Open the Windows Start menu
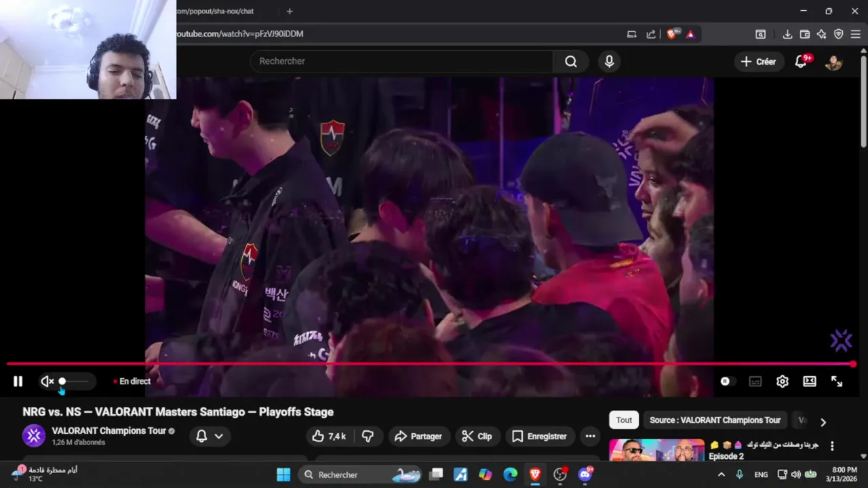Viewport: 868px width, 488px height. click(x=283, y=474)
